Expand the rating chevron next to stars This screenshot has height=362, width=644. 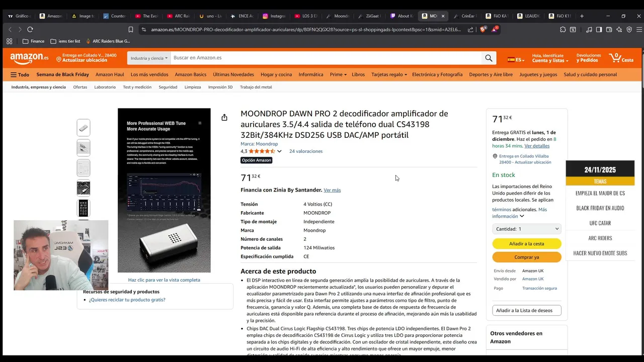(x=279, y=151)
